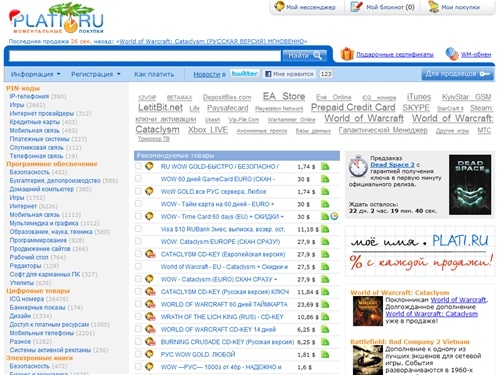Image resolution: width=500 pixels, height=375 pixels.
Task: Click the stopwatch icon in Dead Space 2 preorder
Action: point(358,166)
